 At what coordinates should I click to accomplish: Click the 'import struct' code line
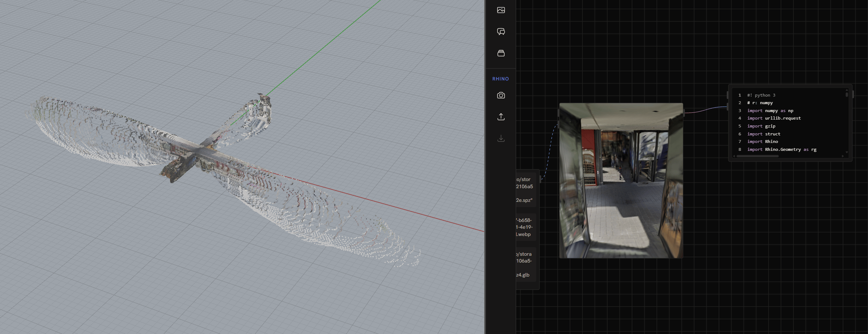(x=764, y=134)
